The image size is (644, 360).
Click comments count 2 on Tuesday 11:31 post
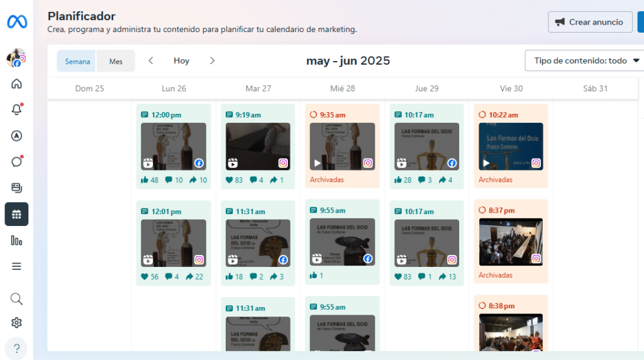coord(261,276)
